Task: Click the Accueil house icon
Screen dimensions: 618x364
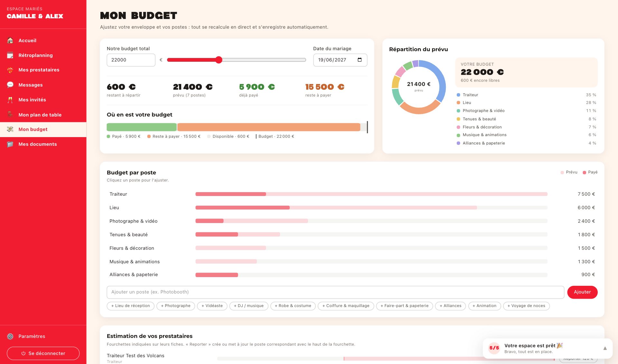Action: click(x=10, y=41)
